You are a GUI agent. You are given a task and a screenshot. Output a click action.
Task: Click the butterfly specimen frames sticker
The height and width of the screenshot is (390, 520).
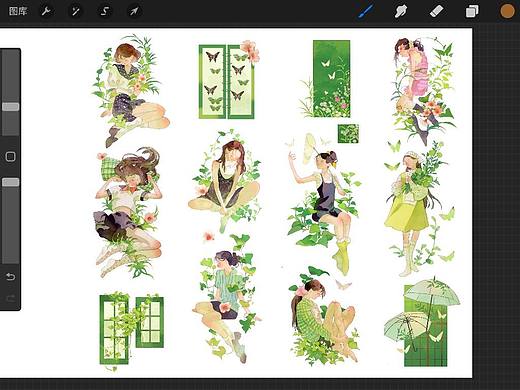(x=229, y=80)
